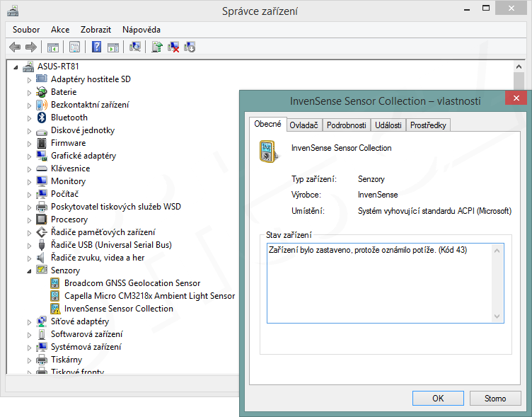Click the Klávesnice keyboard icon
The image size is (532, 417).
[x=42, y=168]
